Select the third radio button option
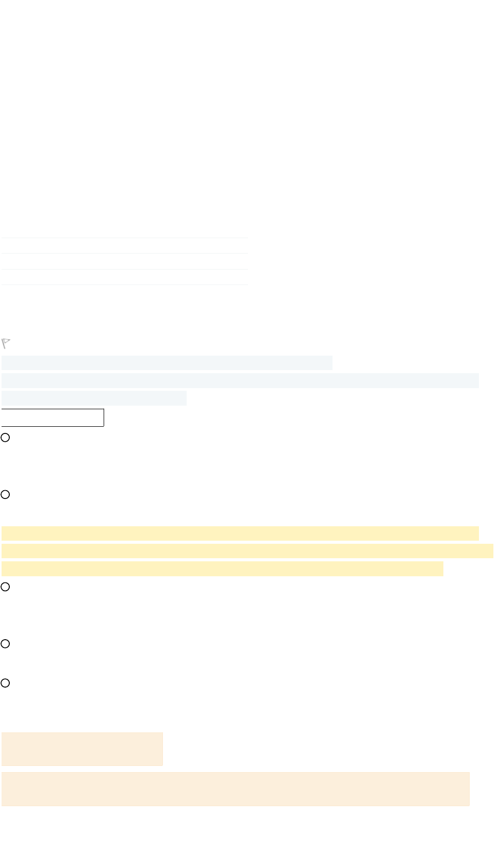497x868 pixels. 5,587
